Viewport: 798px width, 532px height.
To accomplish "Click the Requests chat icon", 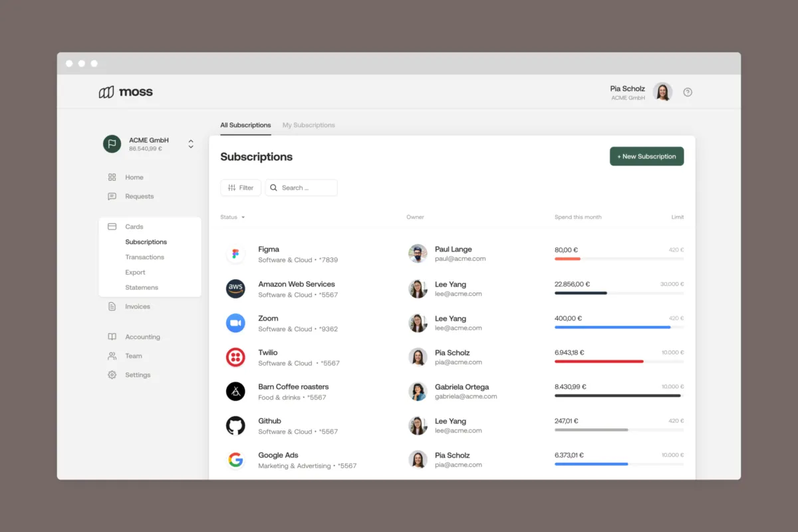I will coord(112,196).
